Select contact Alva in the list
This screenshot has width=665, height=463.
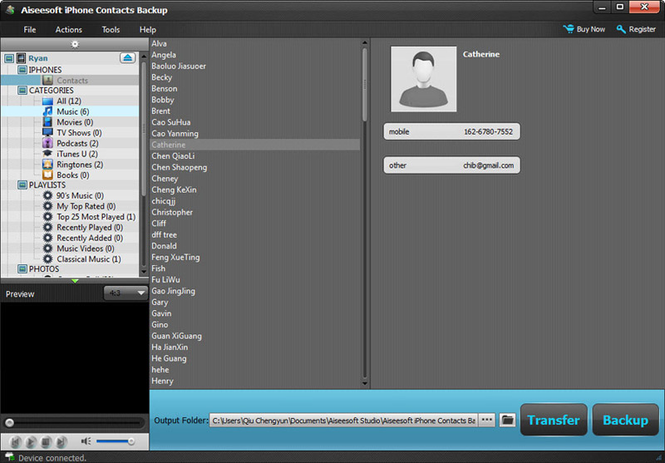pos(255,44)
